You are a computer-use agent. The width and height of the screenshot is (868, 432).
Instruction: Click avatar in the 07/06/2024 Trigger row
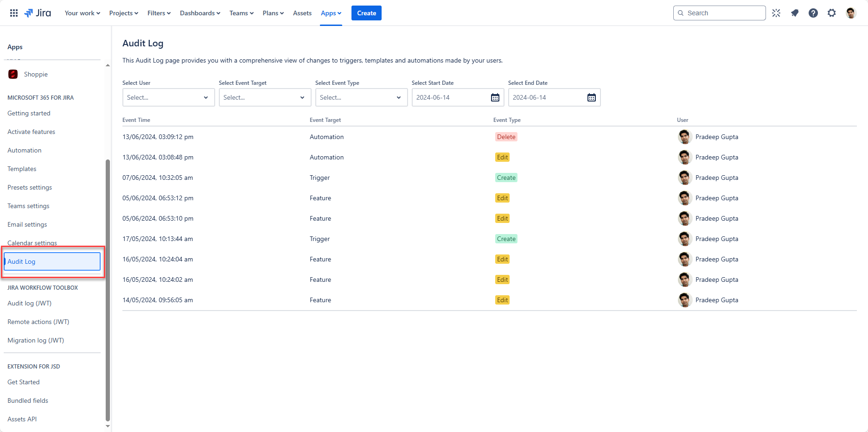point(685,178)
